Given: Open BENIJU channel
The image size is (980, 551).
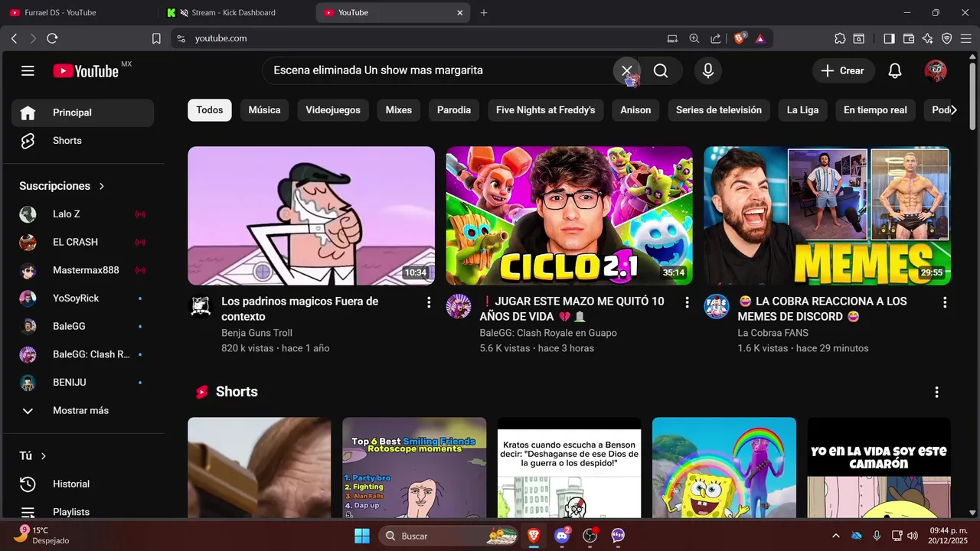Looking at the screenshot, I should (x=83, y=383).
